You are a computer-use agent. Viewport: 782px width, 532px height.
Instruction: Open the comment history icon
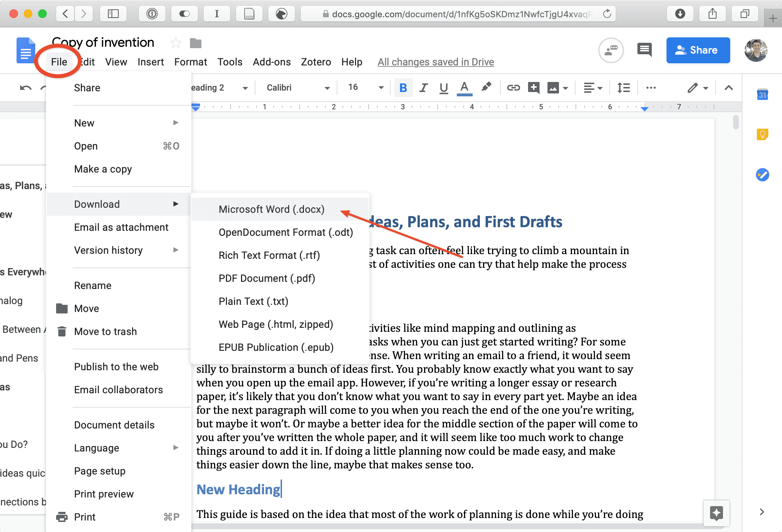pyautogui.click(x=644, y=50)
